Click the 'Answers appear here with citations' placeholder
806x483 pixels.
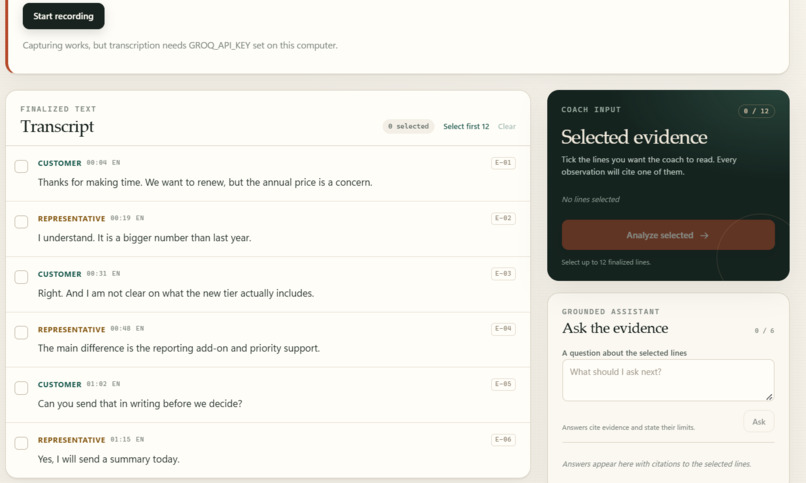coord(656,464)
